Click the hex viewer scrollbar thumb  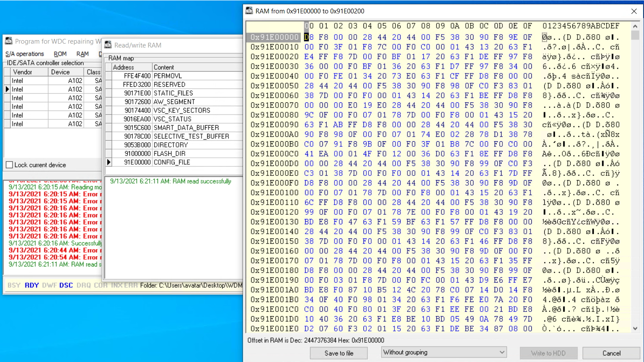(635, 35)
